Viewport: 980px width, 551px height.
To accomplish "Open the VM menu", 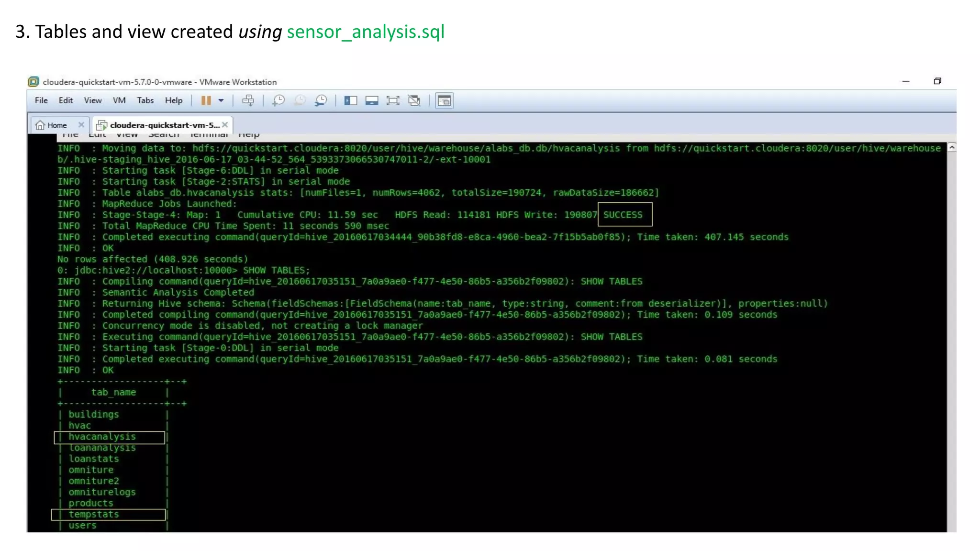I will coord(119,100).
